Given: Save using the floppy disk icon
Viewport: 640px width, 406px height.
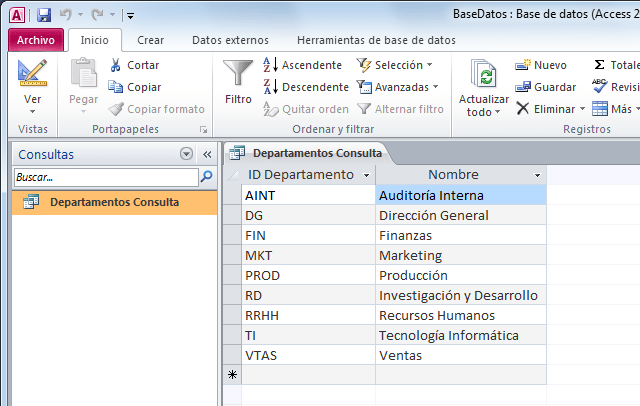Looking at the screenshot, I should [x=44, y=16].
